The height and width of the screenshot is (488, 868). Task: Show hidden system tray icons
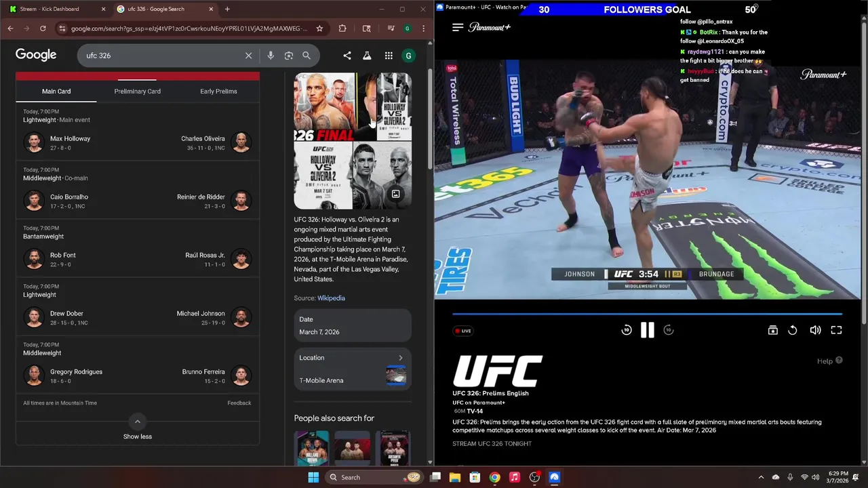pos(761,477)
